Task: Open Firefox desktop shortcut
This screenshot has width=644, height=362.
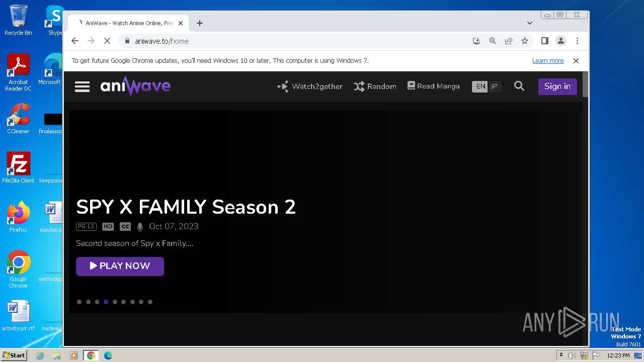Action: [18, 217]
